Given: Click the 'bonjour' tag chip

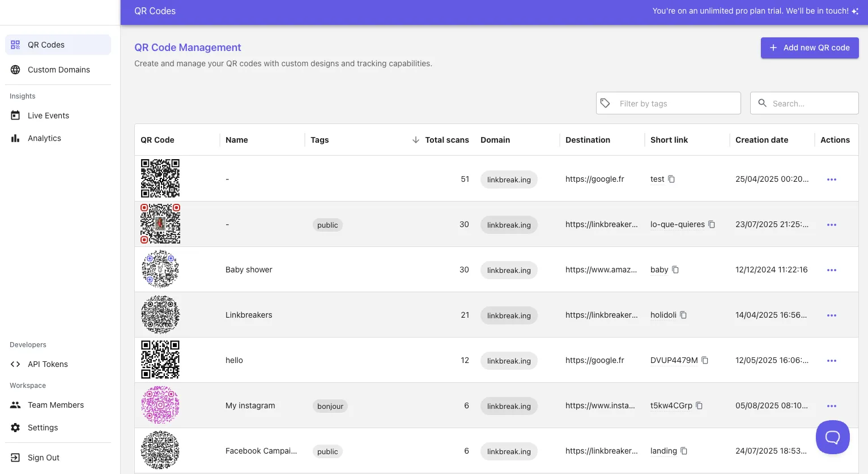Looking at the screenshot, I should (330, 406).
